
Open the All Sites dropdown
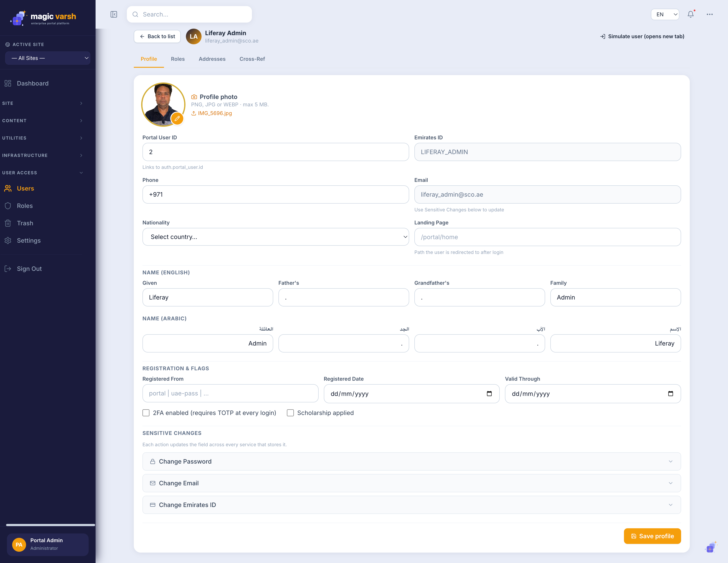(x=48, y=58)
